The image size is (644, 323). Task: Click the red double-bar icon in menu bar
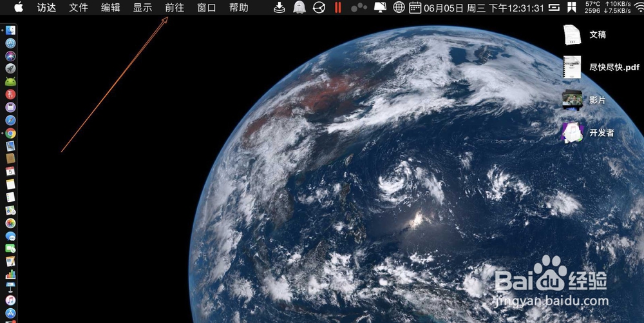[x=338, y=7]
